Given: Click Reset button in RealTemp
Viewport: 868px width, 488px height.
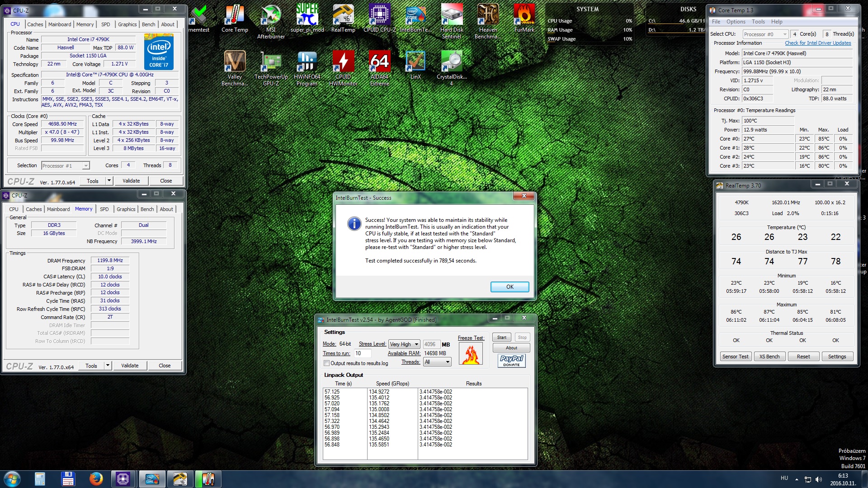Looking at the screenshot, I should pos(803,357).
